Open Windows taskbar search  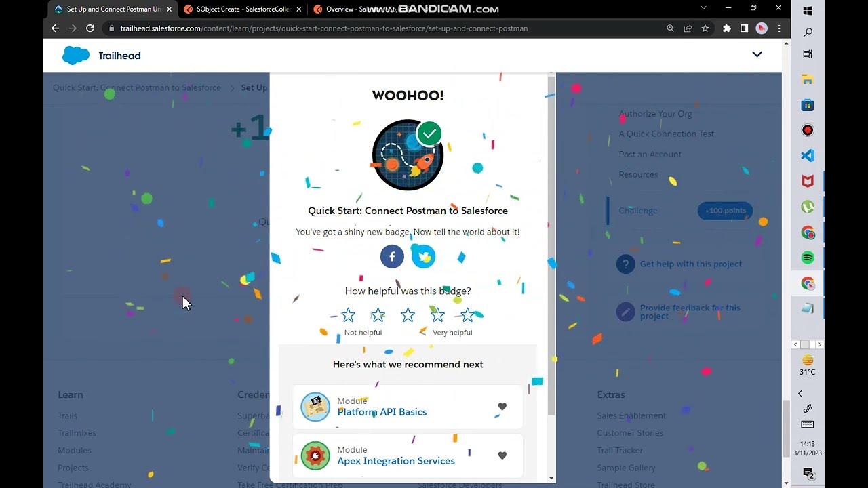[x=808, y=33]
